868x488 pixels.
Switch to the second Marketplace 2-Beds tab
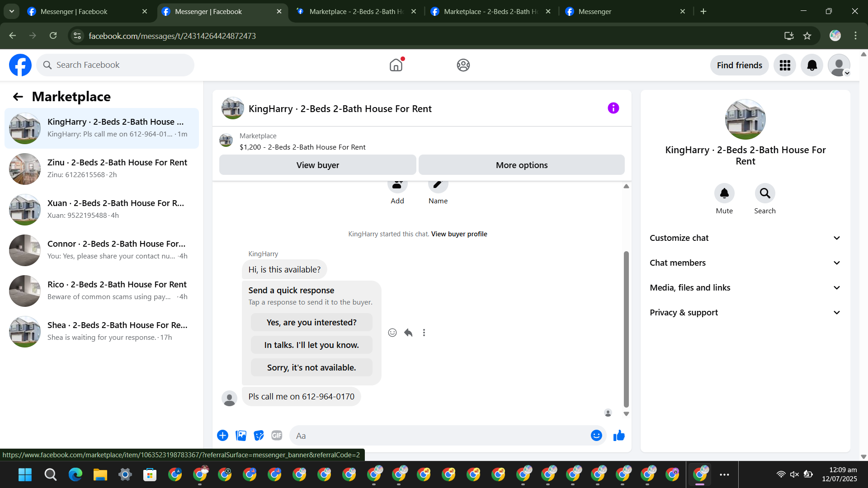pos(491,12)
